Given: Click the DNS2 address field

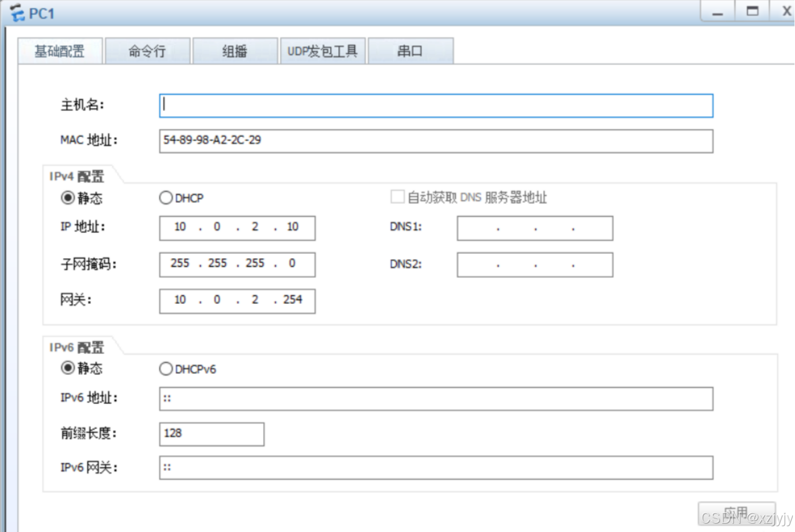Looking at the screenshot, I should pos(535,264).
